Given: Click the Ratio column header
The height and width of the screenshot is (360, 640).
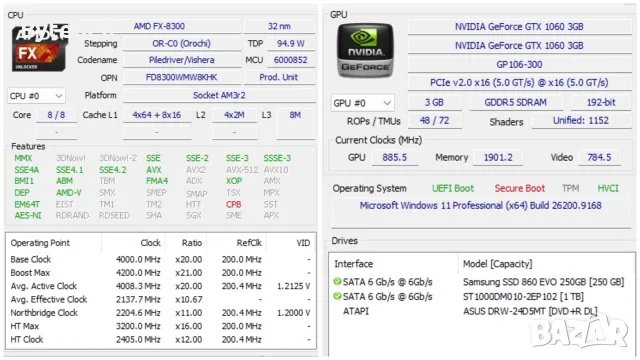Looking at the screenshot, I should point(192,243).
